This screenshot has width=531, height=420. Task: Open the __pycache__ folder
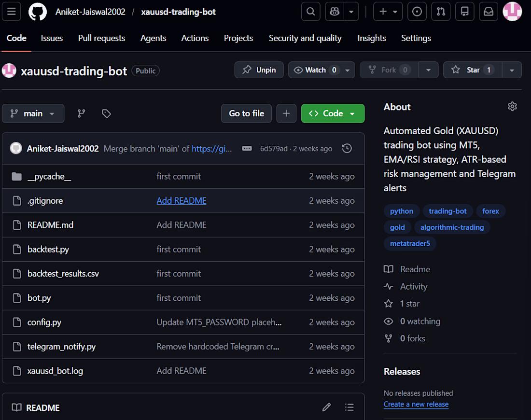pos(49,177)
